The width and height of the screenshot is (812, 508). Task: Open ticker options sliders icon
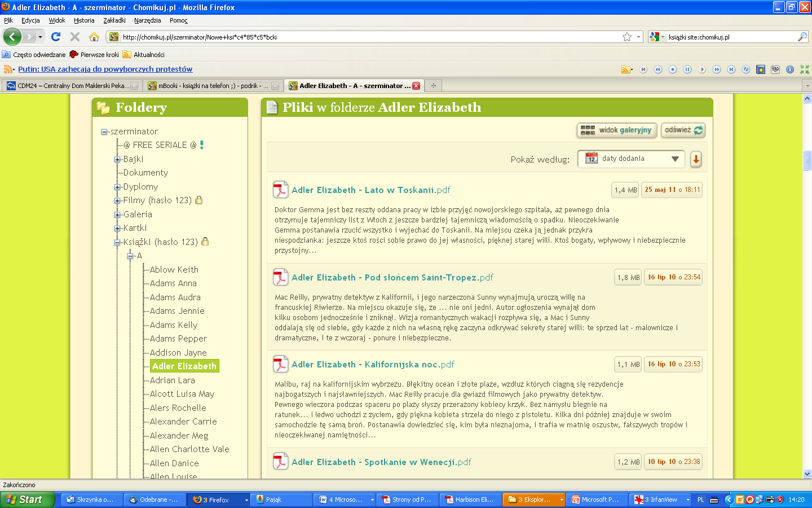(775, 69)
